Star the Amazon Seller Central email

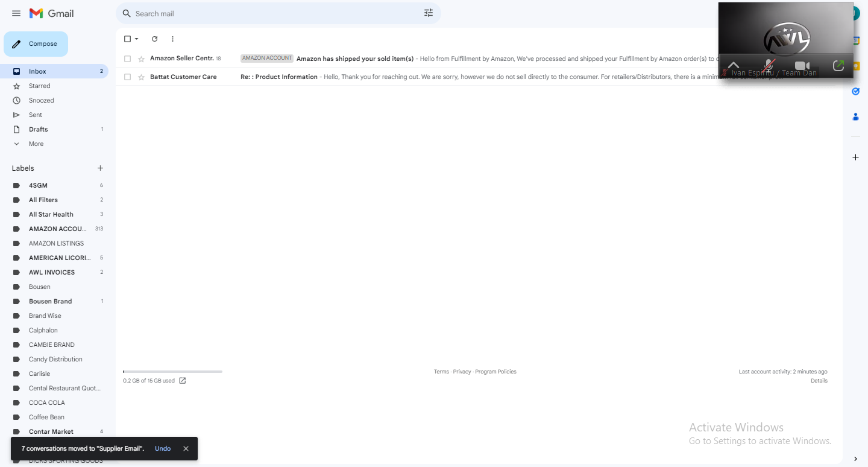pyautogui.click(x=142, y=59)
